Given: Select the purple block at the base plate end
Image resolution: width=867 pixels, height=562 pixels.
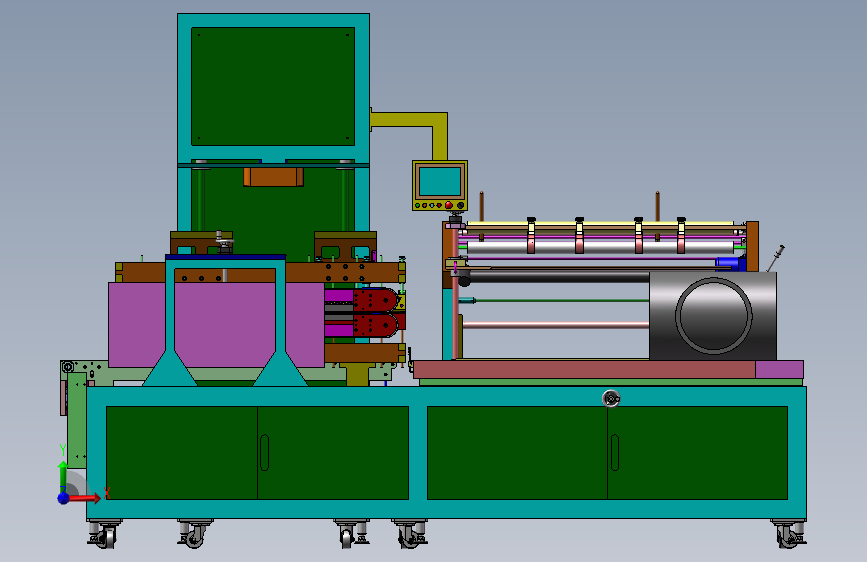Looking at the screenshot, I should pyautogui.click(x=779, y=370).
